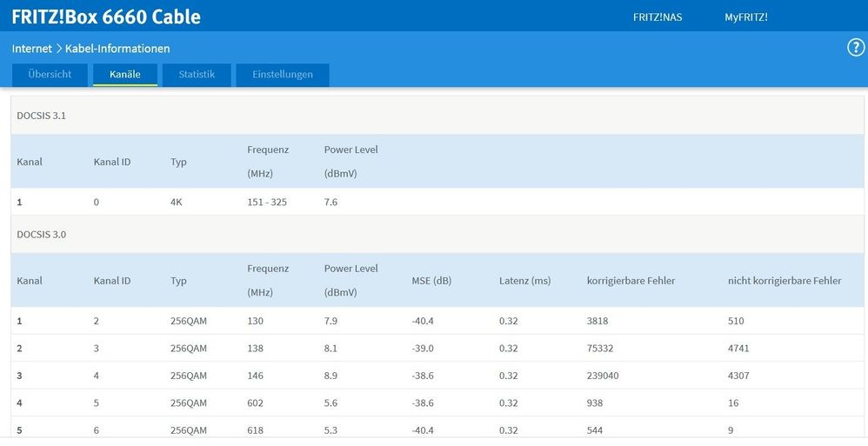This screenshot has width=868, height=446.
Task: Click the Internet breadcrumb link
Action: tap(31, 49)
